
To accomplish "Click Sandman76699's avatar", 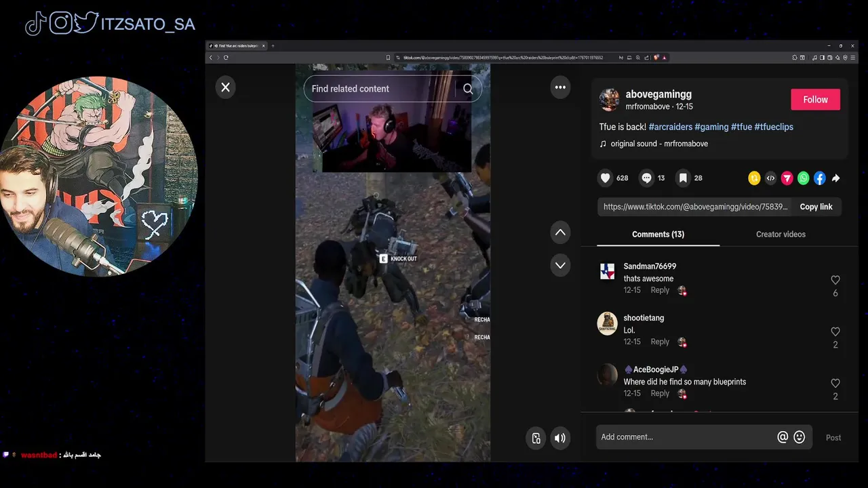I will [x=607, y=272].
